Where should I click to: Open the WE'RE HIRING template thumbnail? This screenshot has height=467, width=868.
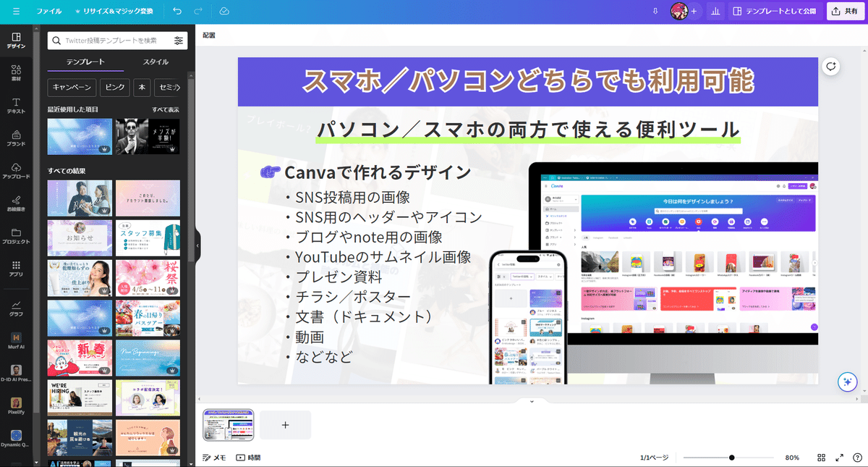click(80, 398)
